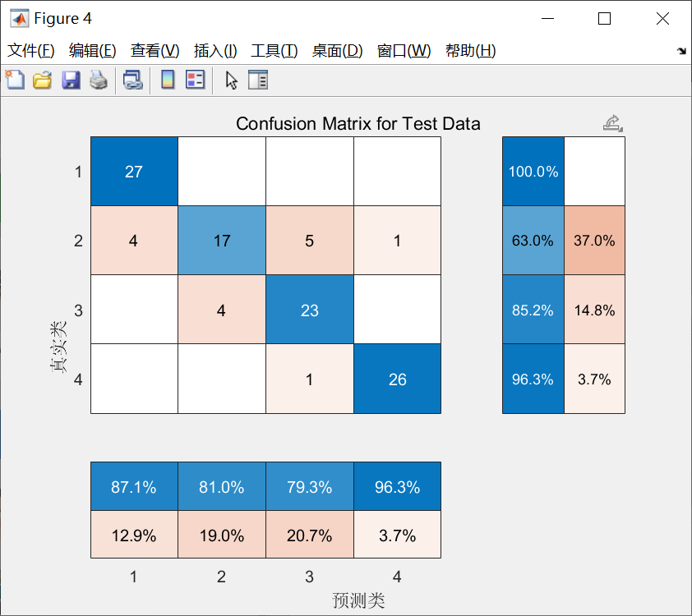This screenshot has width=692, height=616.
Task: Save the figure with the floppy disk icon
Action: [x=71, y=80]
